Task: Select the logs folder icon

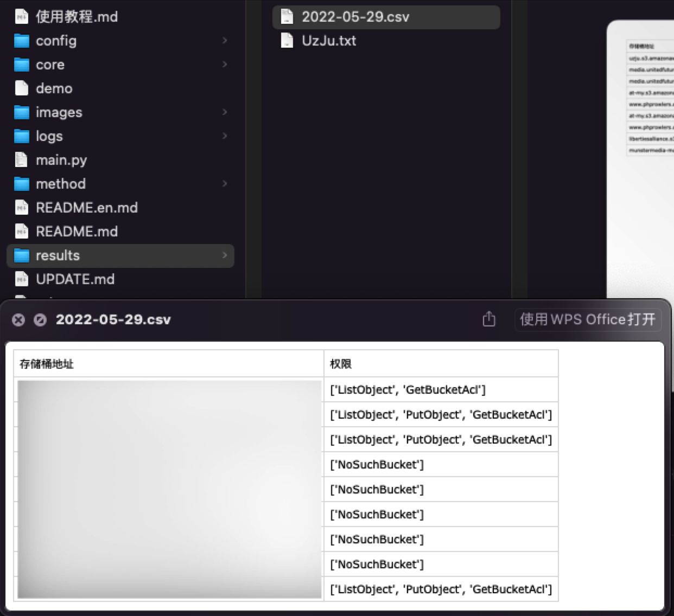Action: click(21, 136)
